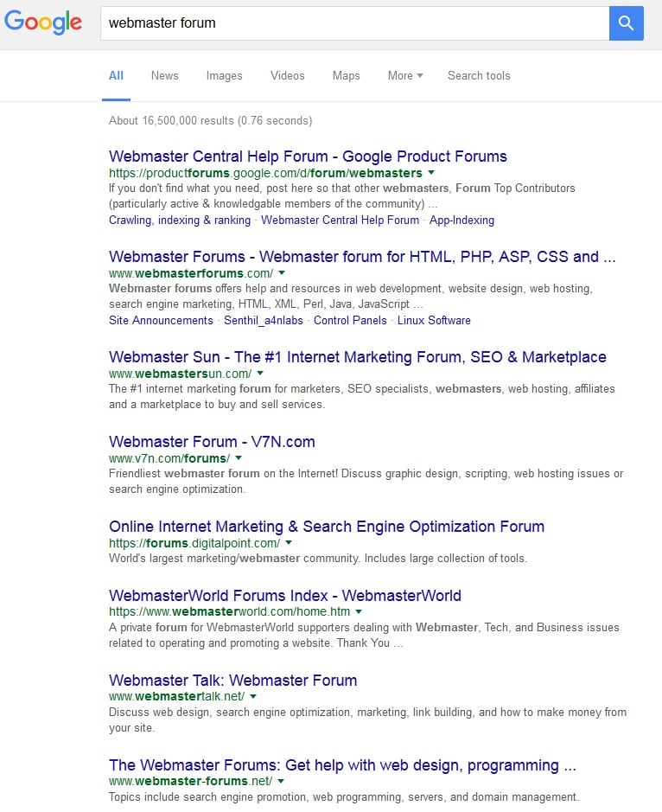The image size is (662, 812).
Task: Open the Site Announcements sitelink
Action: point(161,321)
